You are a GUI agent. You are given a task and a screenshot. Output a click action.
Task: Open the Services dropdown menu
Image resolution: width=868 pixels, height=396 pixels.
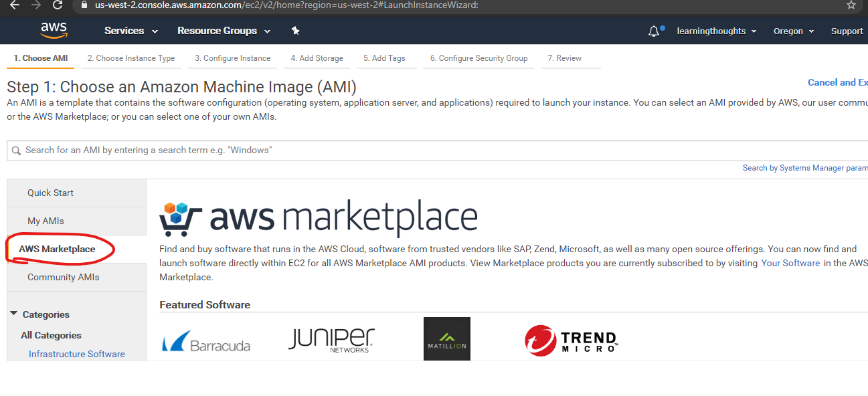(131, 31)
